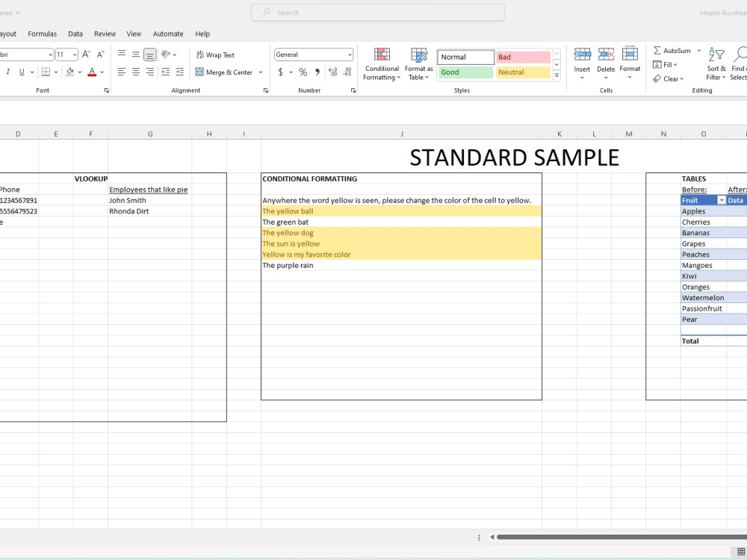Open the Automate tab

(168, 34)
